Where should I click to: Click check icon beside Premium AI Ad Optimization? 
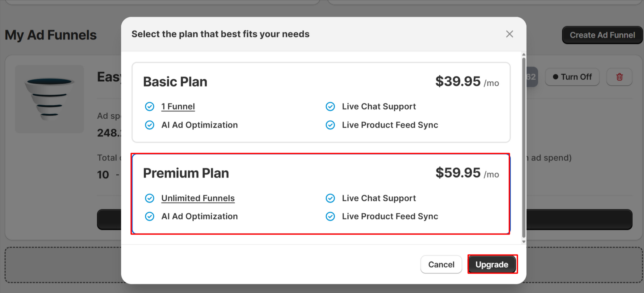pyautogui.click(x=149, y=217)
